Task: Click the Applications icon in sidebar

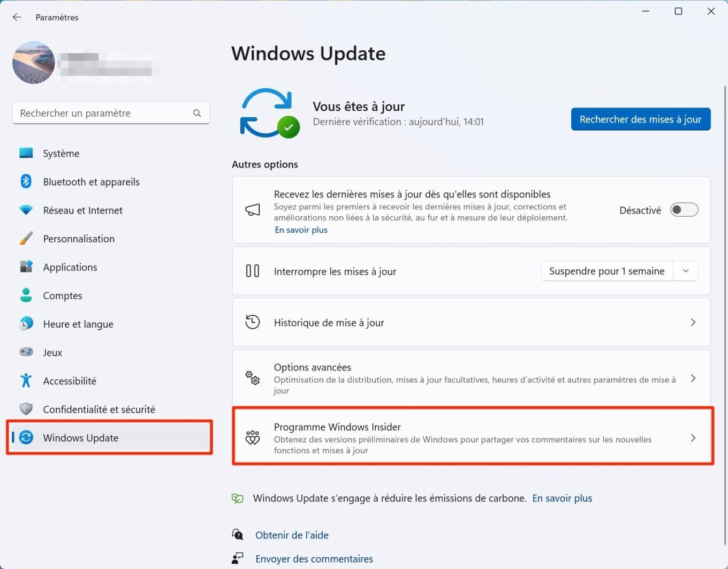Action: click(26, 267)
